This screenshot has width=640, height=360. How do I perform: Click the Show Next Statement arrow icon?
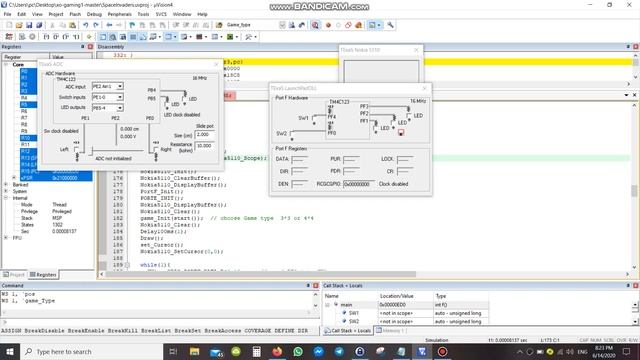pos(89,37)
